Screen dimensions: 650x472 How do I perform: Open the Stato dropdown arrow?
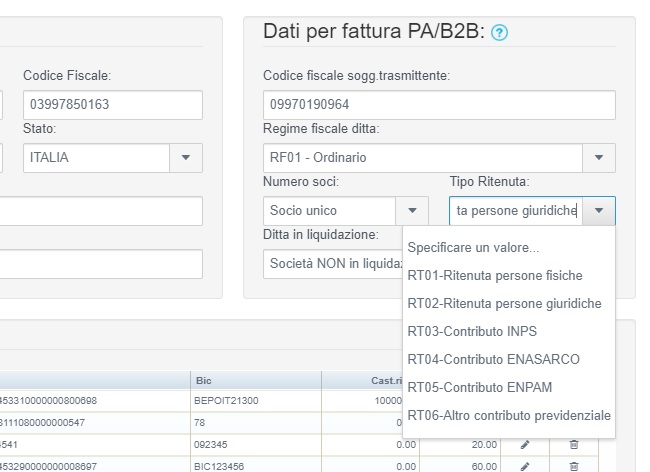185,158
